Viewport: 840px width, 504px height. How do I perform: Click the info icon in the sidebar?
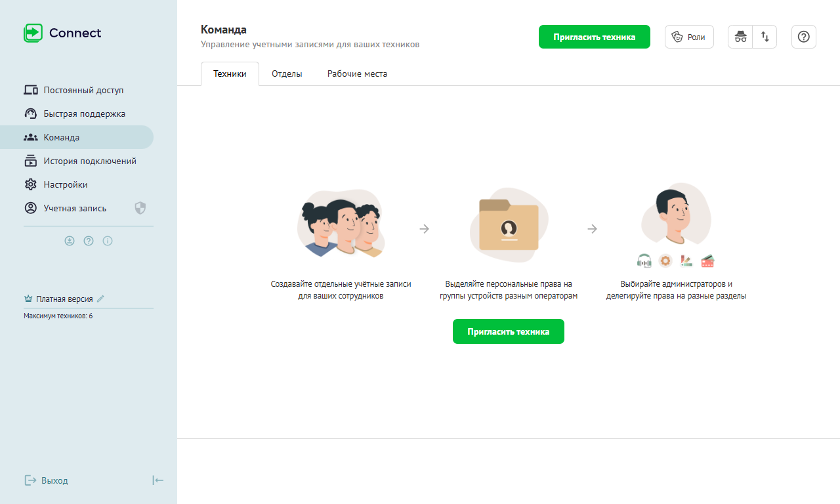[108, 241]
